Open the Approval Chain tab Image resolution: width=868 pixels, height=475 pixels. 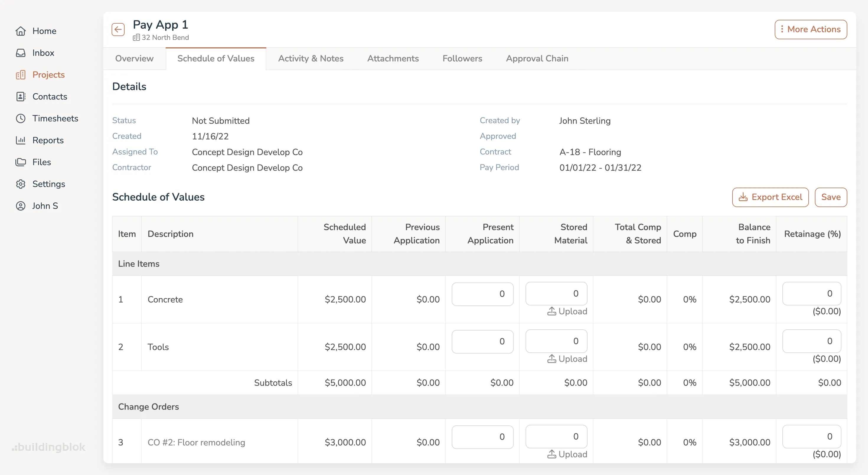point(537,58)
